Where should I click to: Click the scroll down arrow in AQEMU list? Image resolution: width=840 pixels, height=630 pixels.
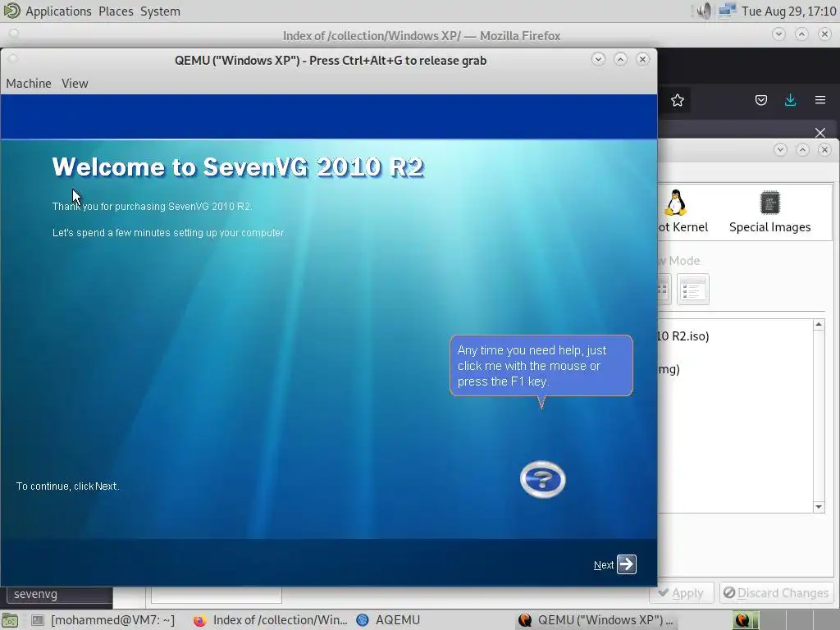[x=819, y=507]
